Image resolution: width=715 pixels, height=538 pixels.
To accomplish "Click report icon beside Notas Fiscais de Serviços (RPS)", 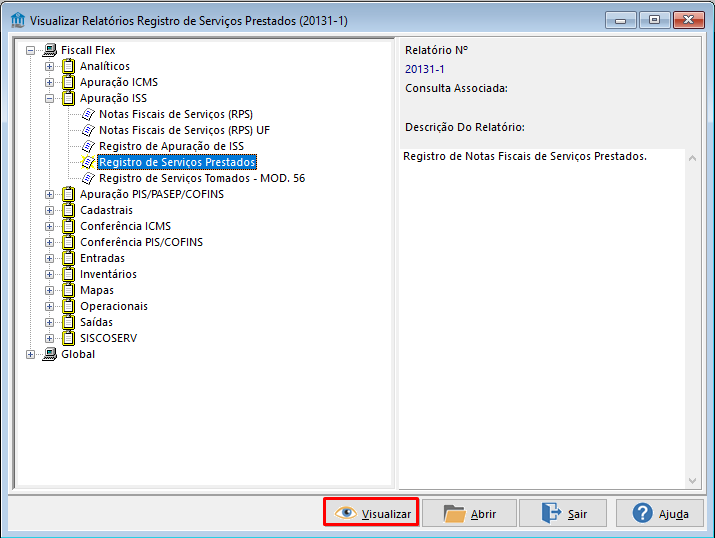I will pos(88,114).
